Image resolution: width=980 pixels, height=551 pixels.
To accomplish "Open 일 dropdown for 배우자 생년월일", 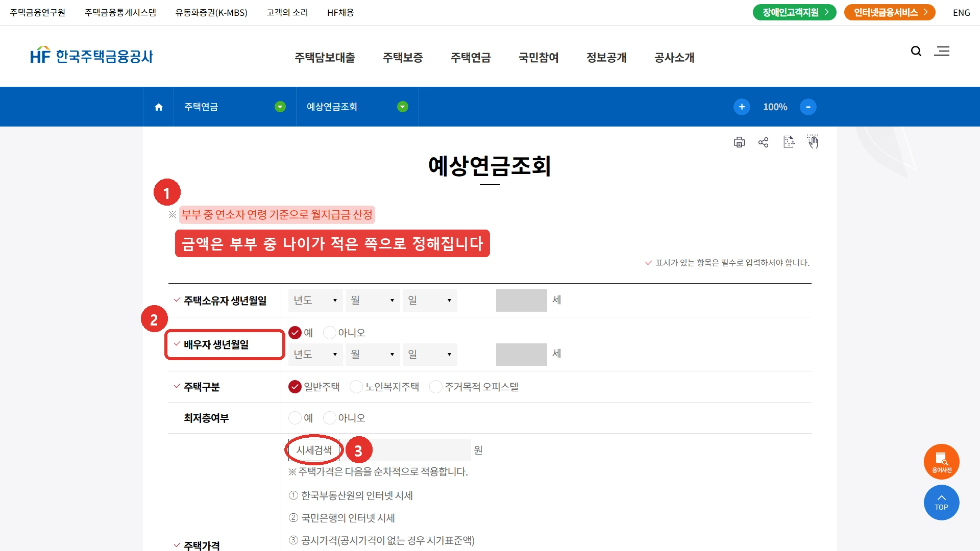I will [430, 355].
